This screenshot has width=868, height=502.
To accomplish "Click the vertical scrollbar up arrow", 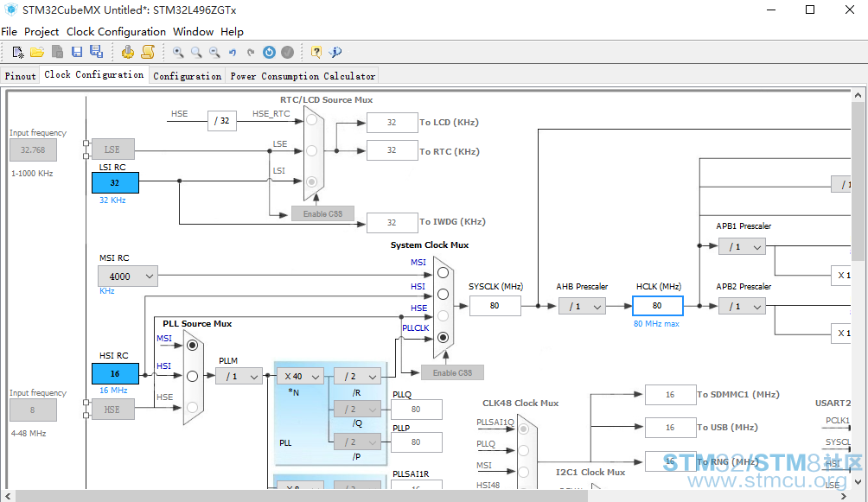I will point(858,95).
